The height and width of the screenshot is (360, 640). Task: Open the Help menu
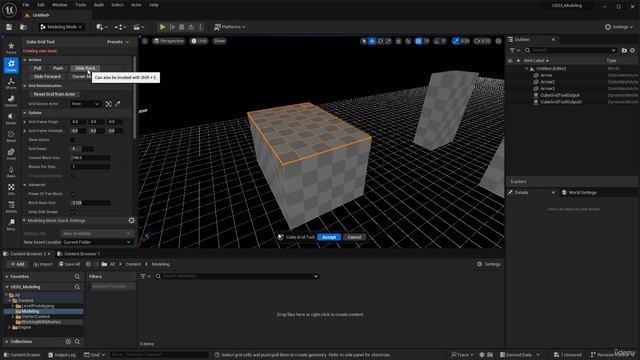(x=153, y=5)
